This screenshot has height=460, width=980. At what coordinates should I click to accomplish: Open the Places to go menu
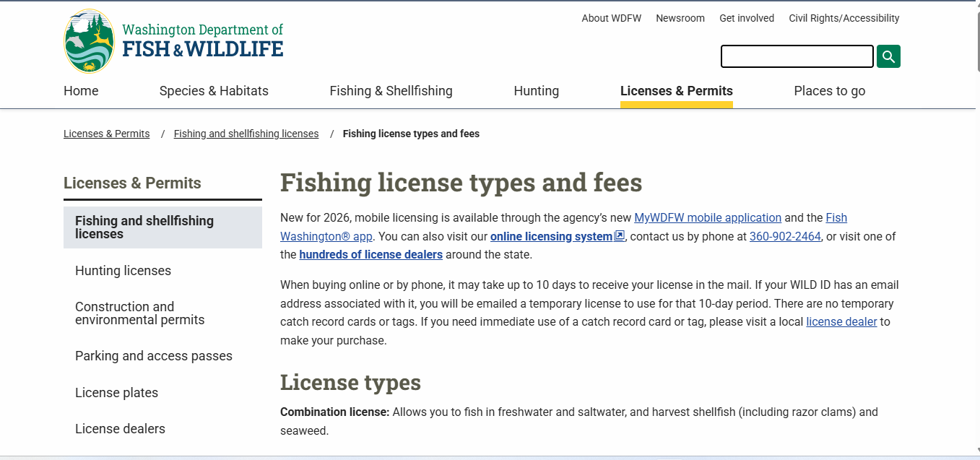(830, 91)
